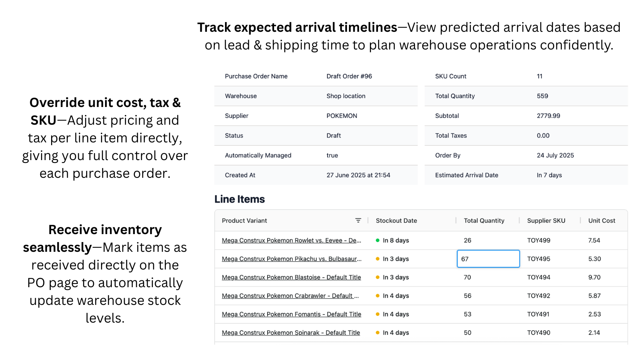Click the green In 8 days status dot
644x362 pixels.
point(378,241)
